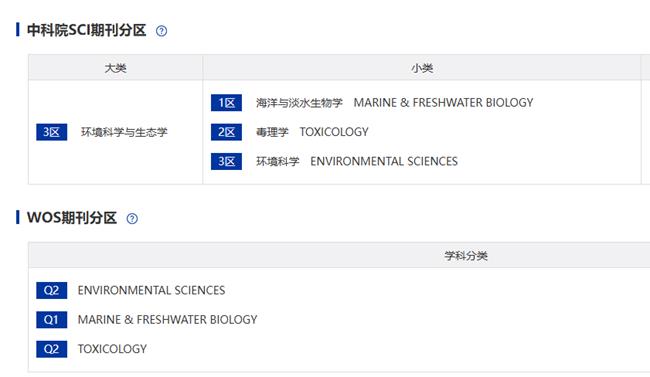Select the 学科分类 column header
Image resolution: width=650 pixels, height=377 pixels.
466,256
